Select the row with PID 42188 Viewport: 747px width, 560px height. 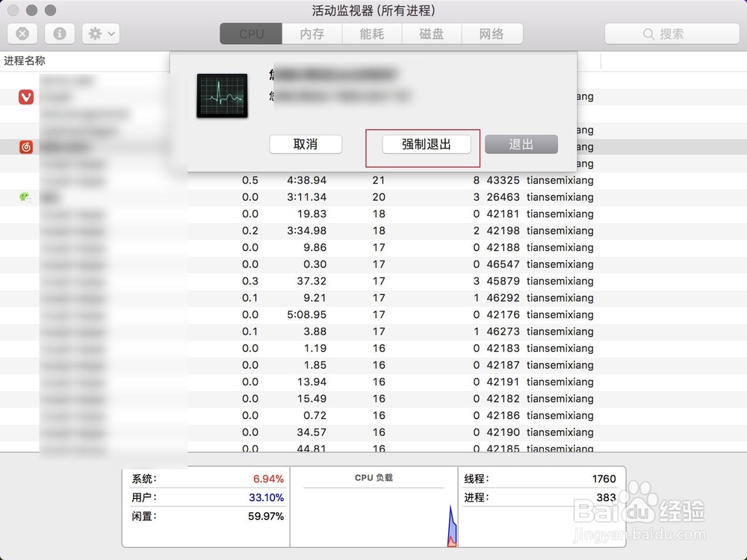(373, 248)
